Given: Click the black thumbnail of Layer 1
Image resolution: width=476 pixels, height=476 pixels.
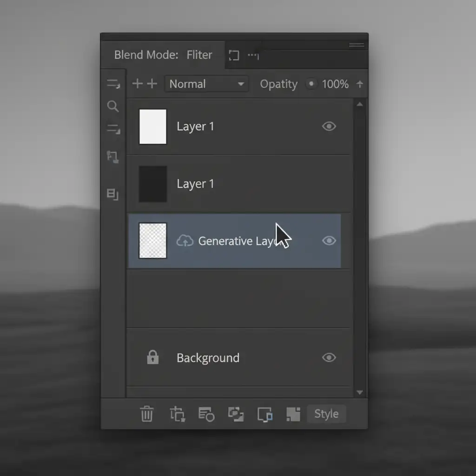Looking at the screenshot, I should tap(153, 184).
